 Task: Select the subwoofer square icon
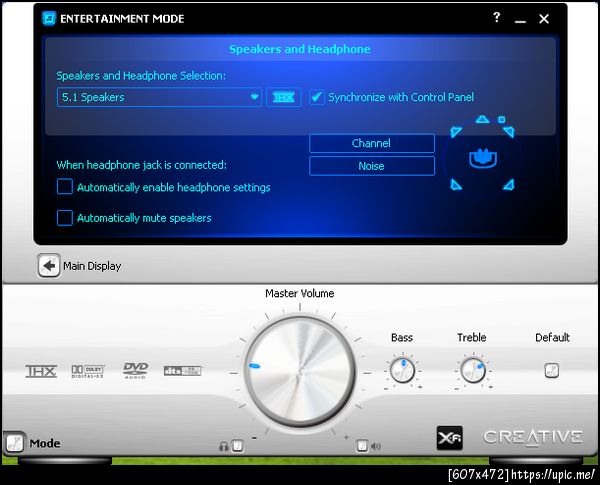[x=502, y=120]
